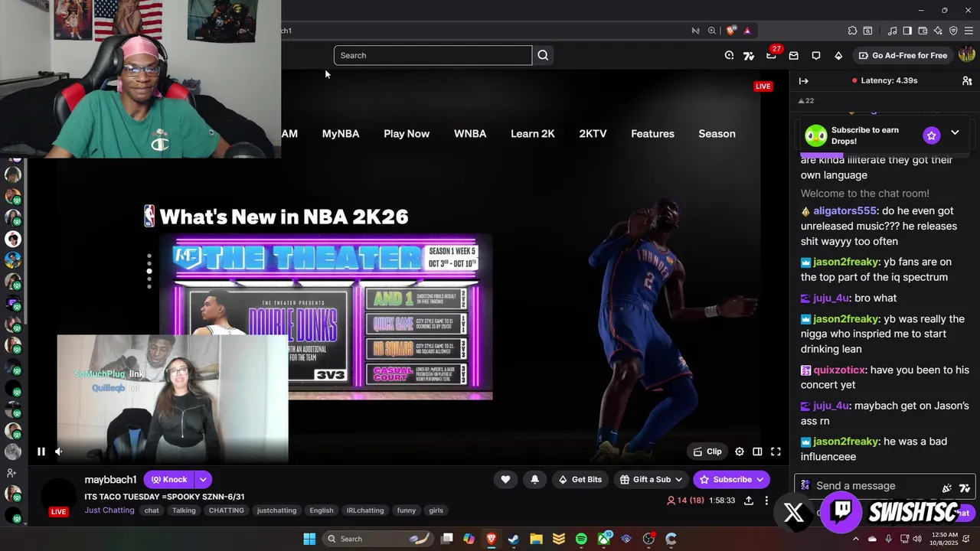
Task: Open the media control music note icon
Action: pyautogui.click(x=892, y=31)
